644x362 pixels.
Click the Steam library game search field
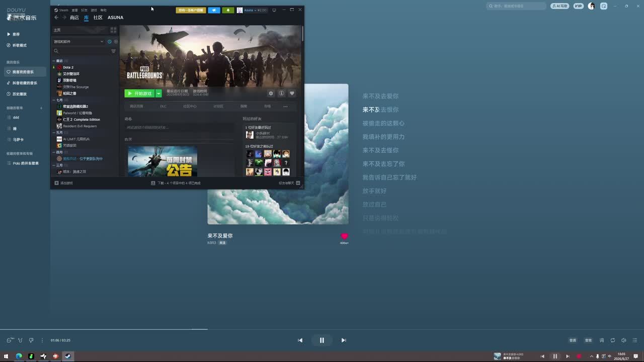(x=80, y=51)
